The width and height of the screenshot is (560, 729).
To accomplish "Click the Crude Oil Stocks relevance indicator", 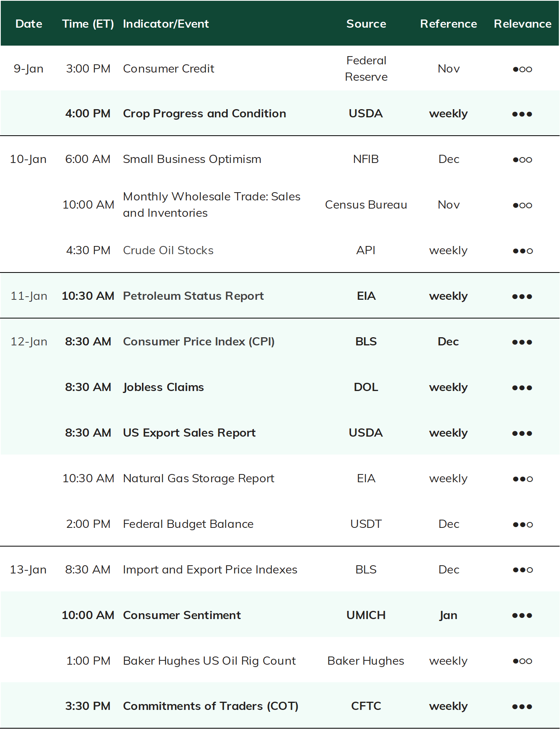I will pyautogui.click(x=523, y=251).
